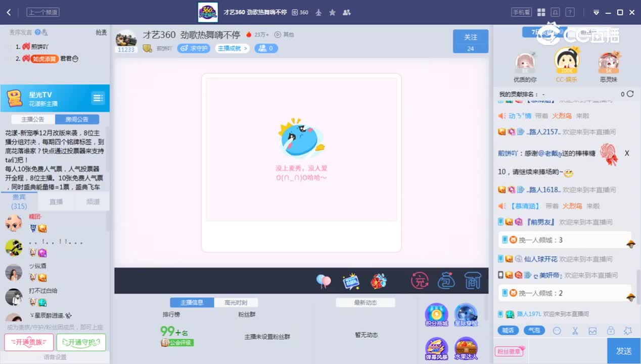The height and width of the screenshot is (364, 641).
Task: Open the plane icon in the title bar
Action: (x=318, y=12)
